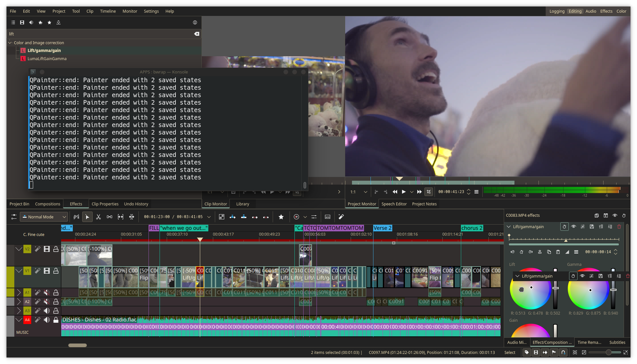This screenshot has height=364, width=637.
Task: Switch to the Color workspace layout
Action: click(x=621, y=11)
